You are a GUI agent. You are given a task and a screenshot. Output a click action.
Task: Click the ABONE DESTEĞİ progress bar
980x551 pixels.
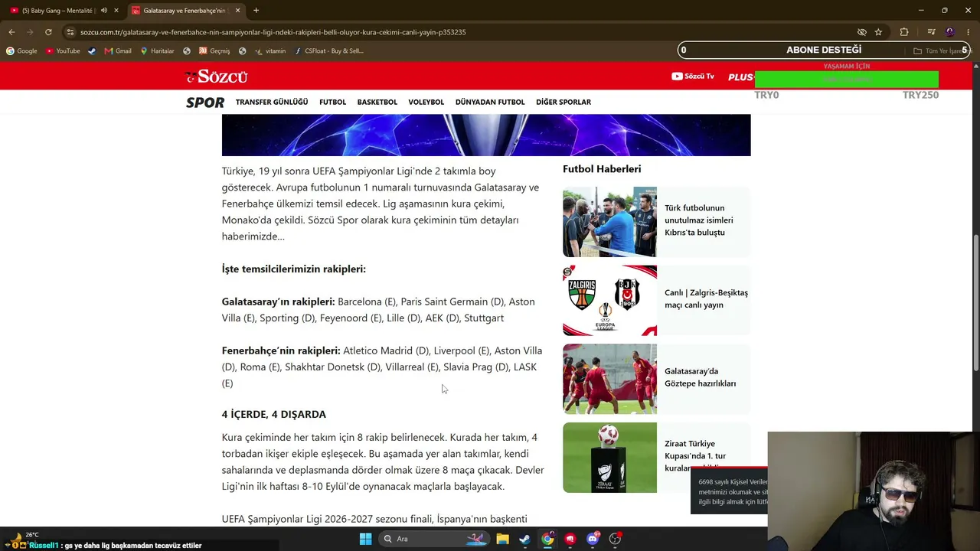click(825, 51)
